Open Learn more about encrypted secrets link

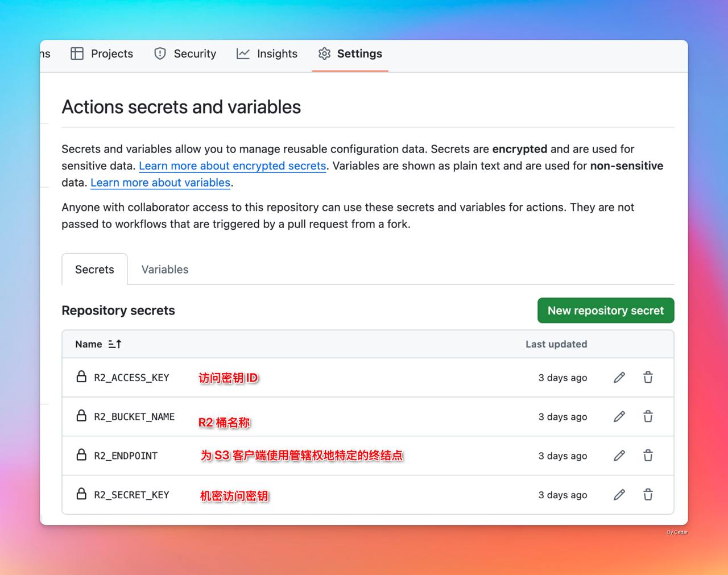pyautogui.click(x=233, y=166)
